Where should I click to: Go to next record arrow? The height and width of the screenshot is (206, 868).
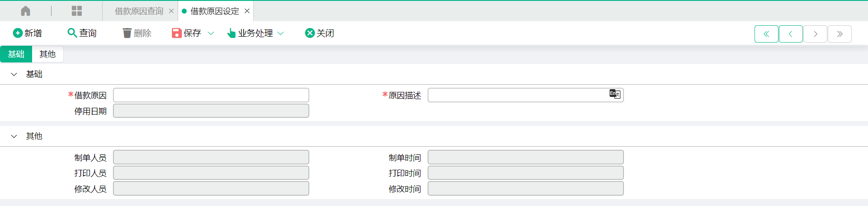[815, 34]
